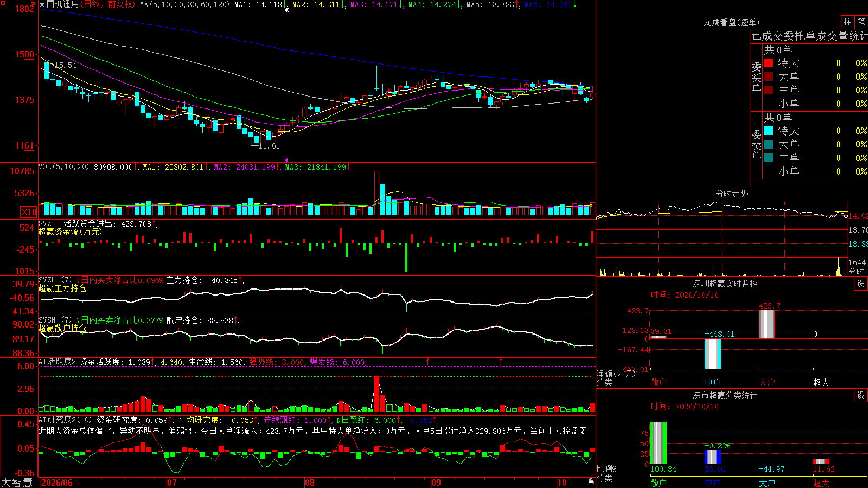Click the dark red 中单 buy-order swatch
This screenshot has width=868, height=488.
[x=768, y=90]
